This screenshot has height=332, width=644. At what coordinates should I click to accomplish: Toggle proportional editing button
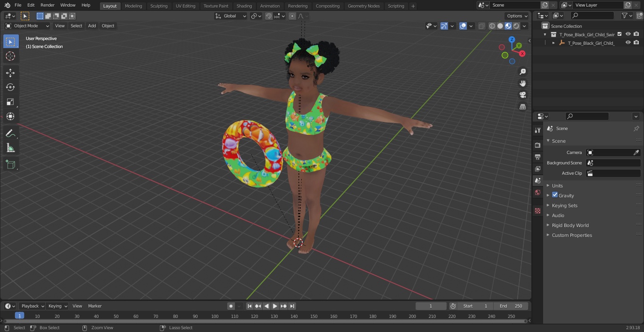[x=292, y=16]
